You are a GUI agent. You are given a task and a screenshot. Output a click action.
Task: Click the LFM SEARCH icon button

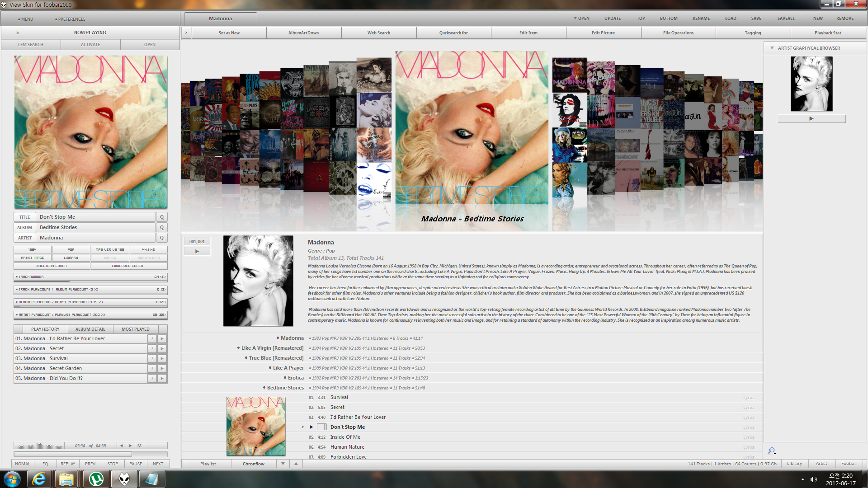tap(31, 44)
